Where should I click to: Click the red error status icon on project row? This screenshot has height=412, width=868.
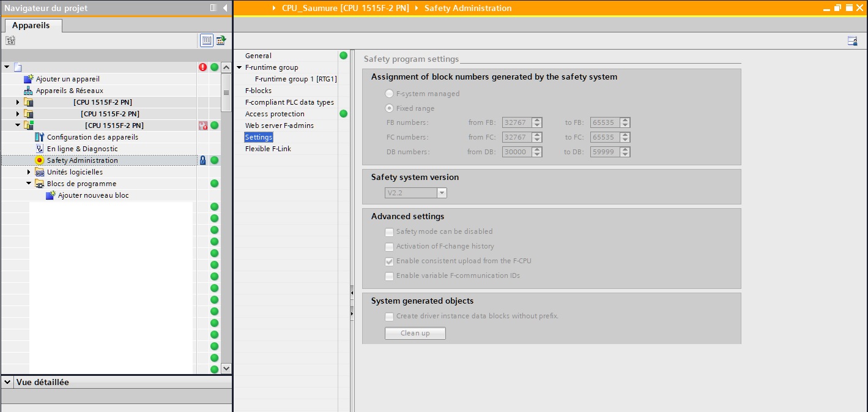(x=202, y=67)
